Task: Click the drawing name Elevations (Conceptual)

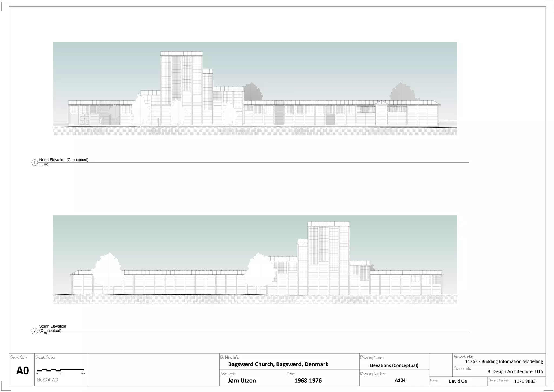Action: click(394, 365)
